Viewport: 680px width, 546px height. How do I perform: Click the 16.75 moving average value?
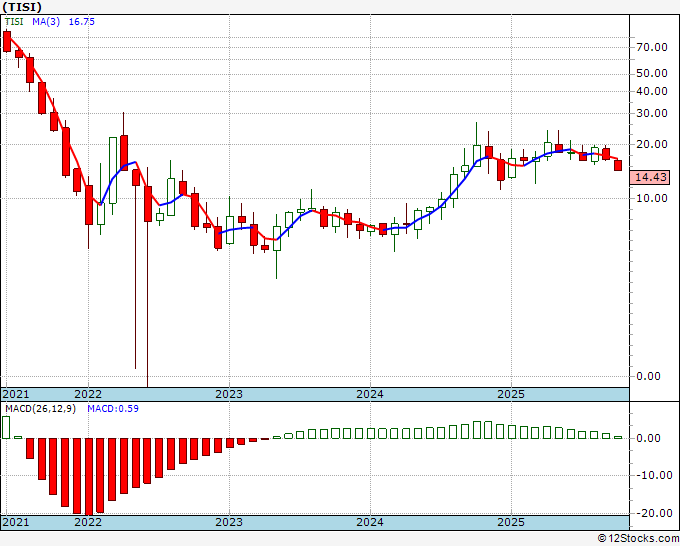[x=82, y=22]
